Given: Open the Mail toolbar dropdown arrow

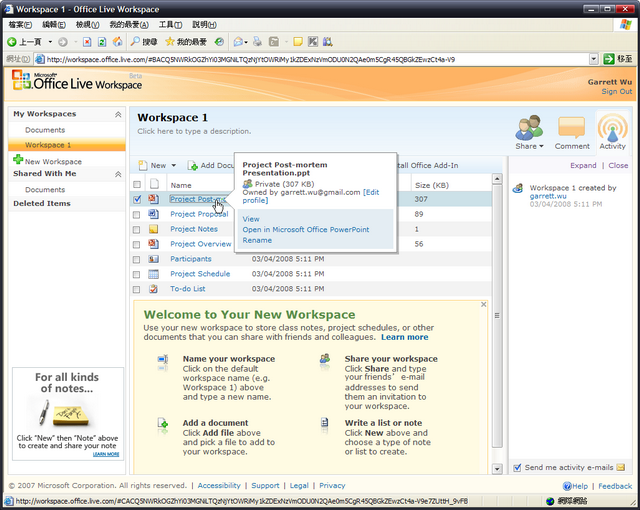Looking at the screenshot, I should coord(246,42).
